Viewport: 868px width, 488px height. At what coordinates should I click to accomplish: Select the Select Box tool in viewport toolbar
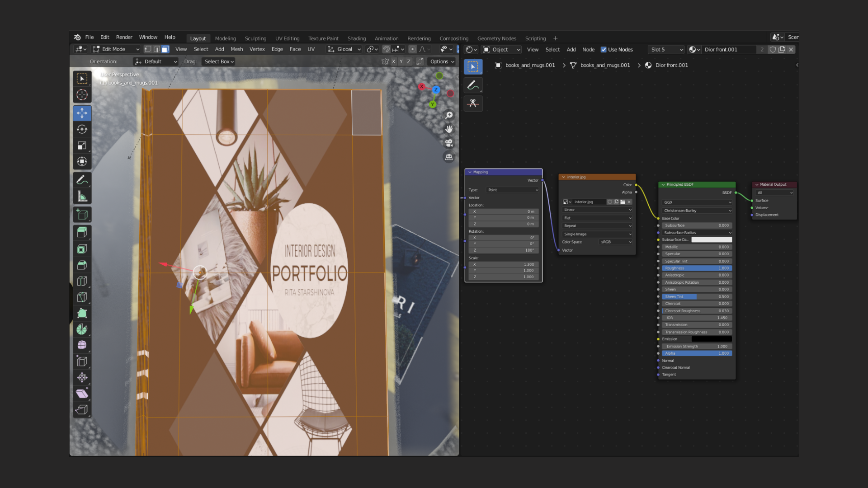(x=82, y=79)
